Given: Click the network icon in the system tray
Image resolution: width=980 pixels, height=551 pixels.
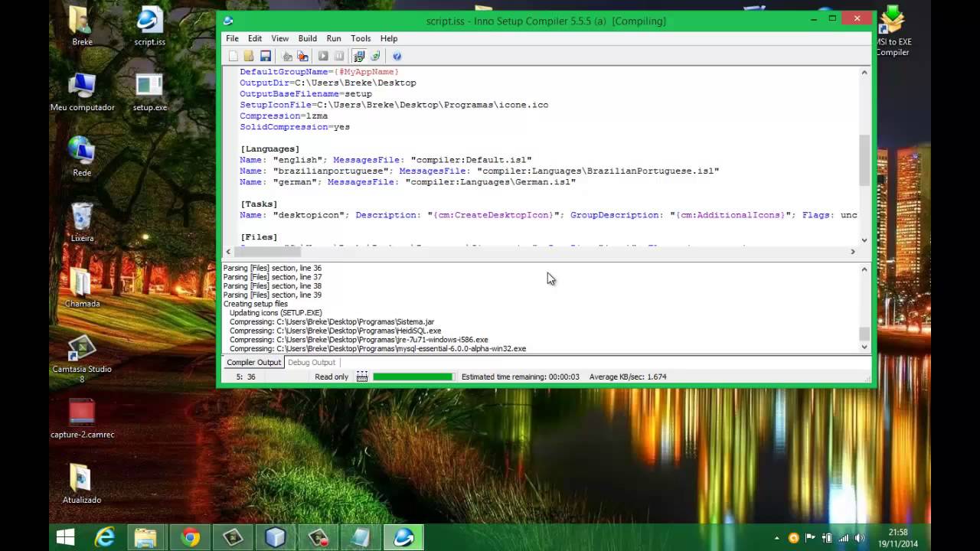Looking at the screenshot, I should pos(842,538).
